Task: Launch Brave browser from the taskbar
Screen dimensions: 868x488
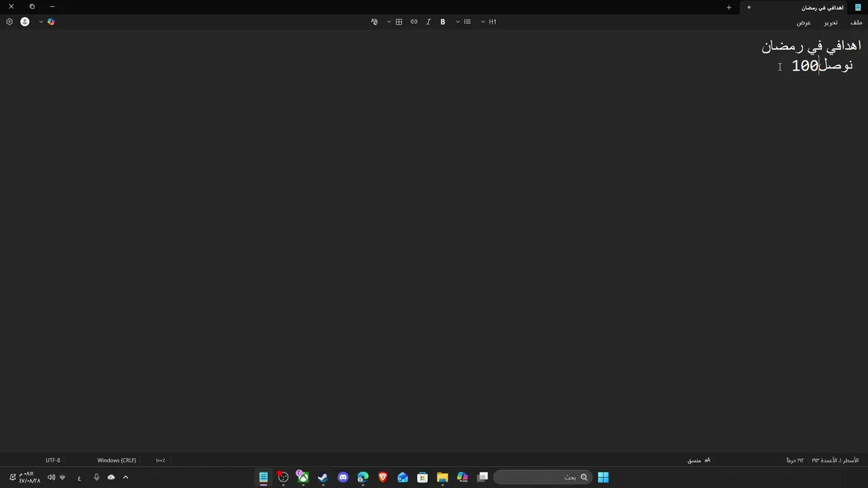Action: (382, 477)
